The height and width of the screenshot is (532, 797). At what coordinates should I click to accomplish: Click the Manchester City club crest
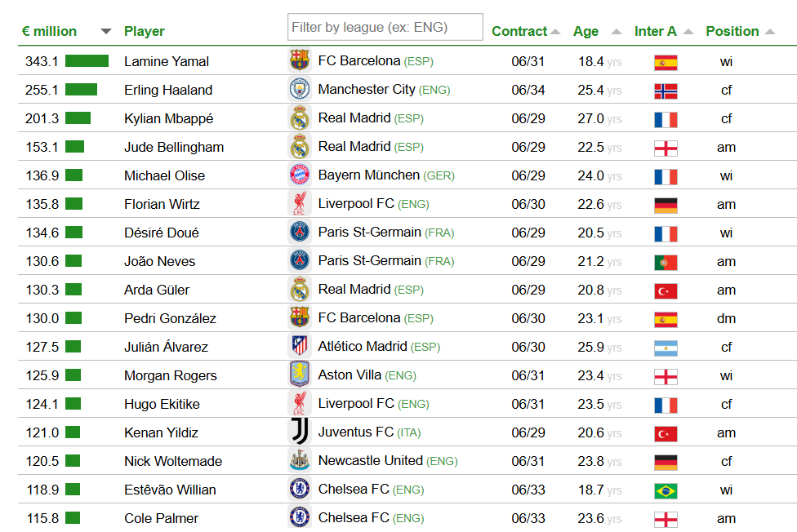click(x=300, y=89)
